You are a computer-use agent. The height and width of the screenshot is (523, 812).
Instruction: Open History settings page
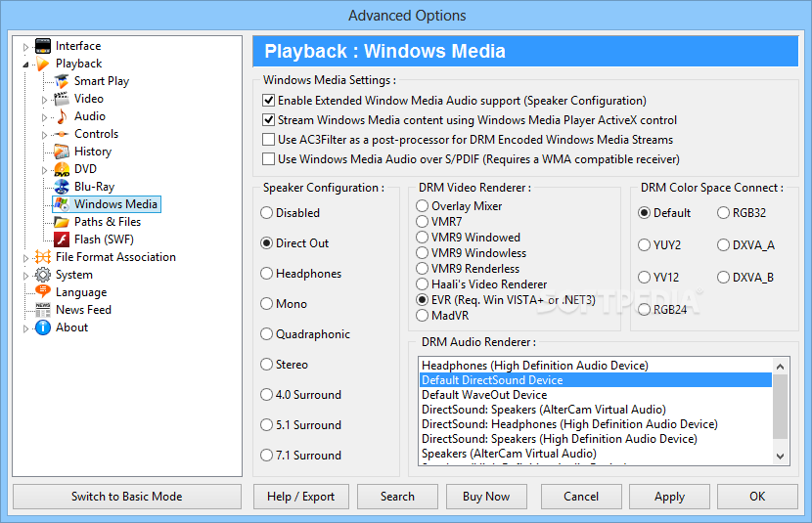click(93, 152)
